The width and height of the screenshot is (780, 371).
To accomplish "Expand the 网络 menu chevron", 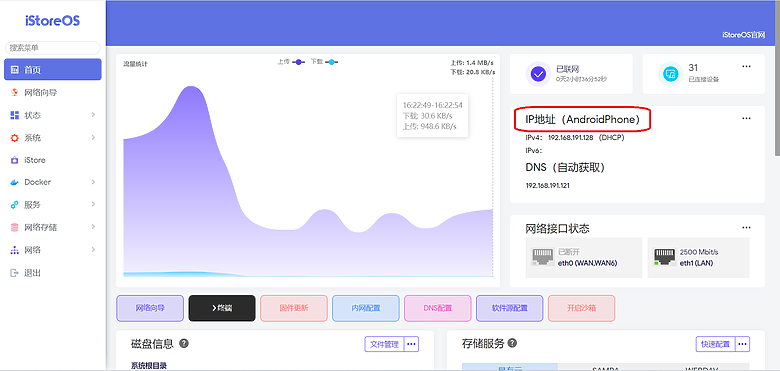I will click(x=93, y=250).
